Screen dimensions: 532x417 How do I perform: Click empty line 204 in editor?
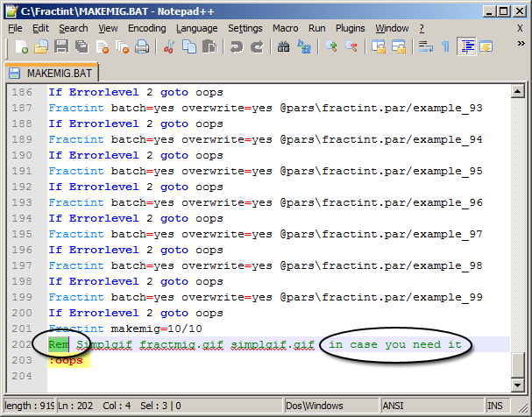coord(278,376)
